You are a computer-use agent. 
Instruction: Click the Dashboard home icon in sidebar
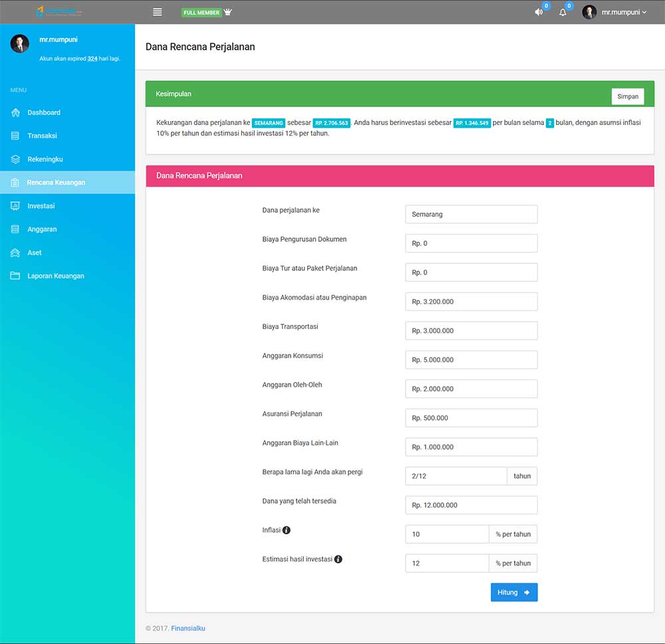tap(15, 112)
